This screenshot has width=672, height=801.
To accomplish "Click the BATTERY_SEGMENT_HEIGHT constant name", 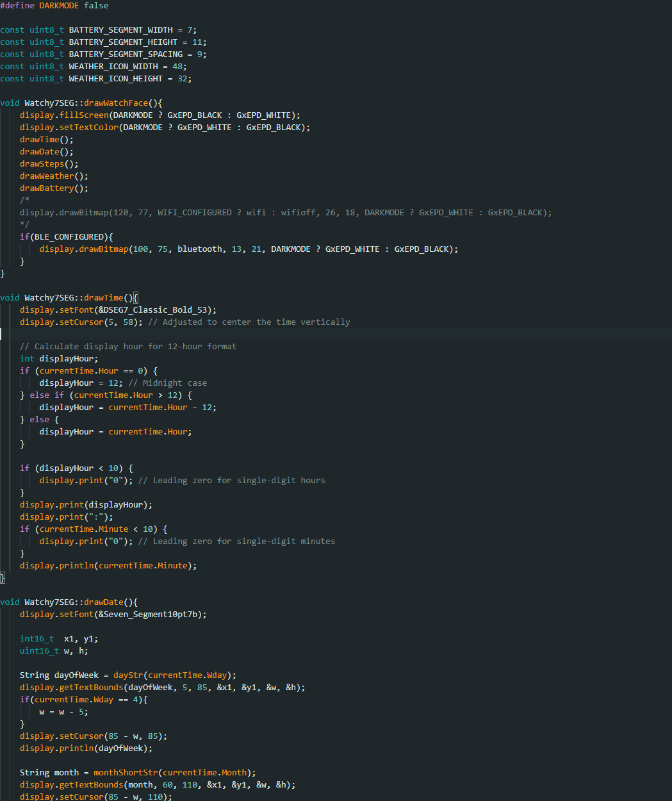I will (x=124, y=42).
